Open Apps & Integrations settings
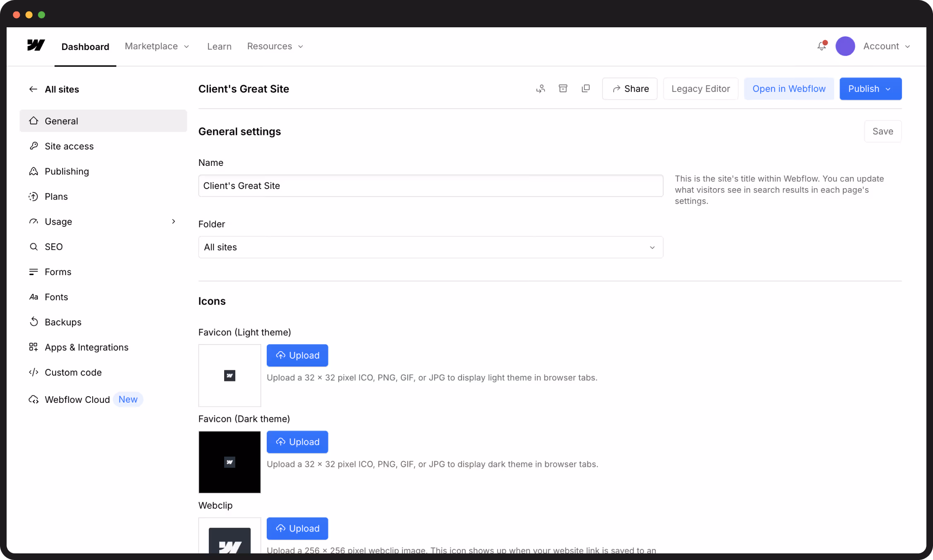 click(86, 347)
